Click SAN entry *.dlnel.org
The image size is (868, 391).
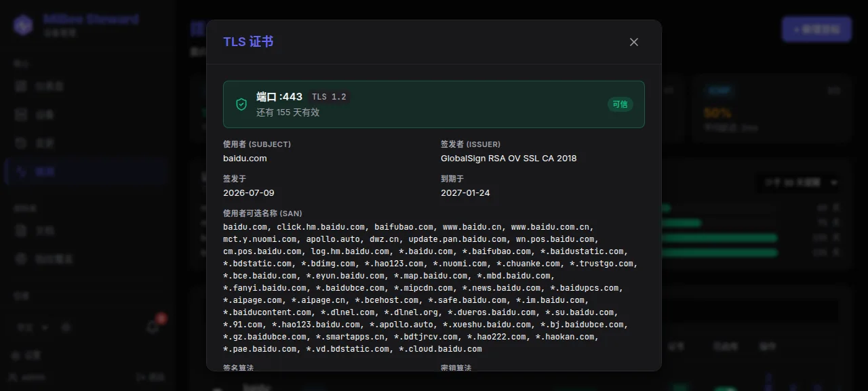[411, 312]
